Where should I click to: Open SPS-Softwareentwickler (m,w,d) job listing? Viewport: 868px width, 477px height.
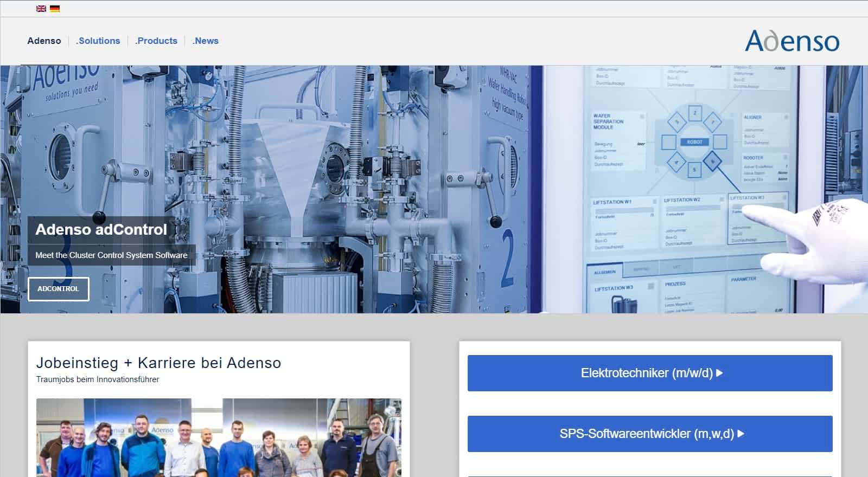coord(650,434)
